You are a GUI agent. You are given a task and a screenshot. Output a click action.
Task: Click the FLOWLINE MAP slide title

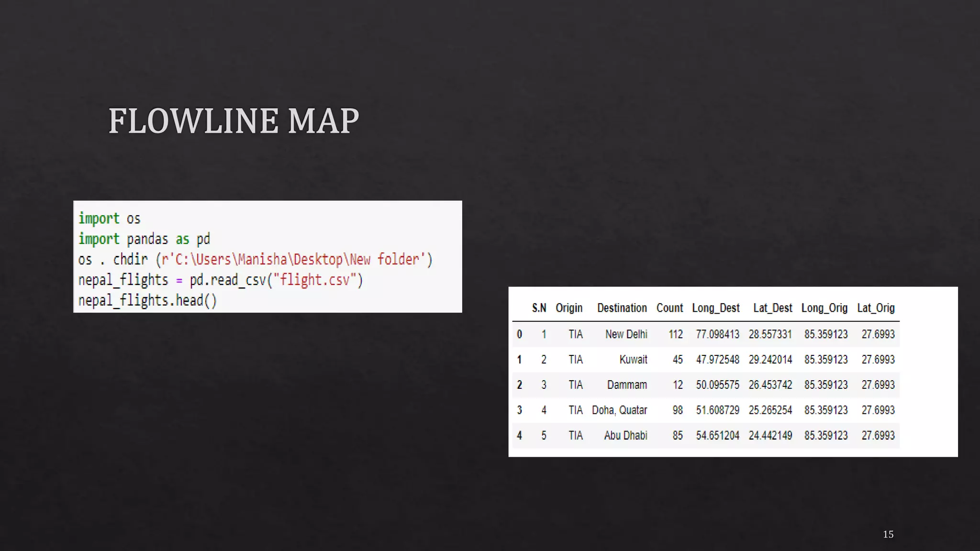(x=234, y=121)
